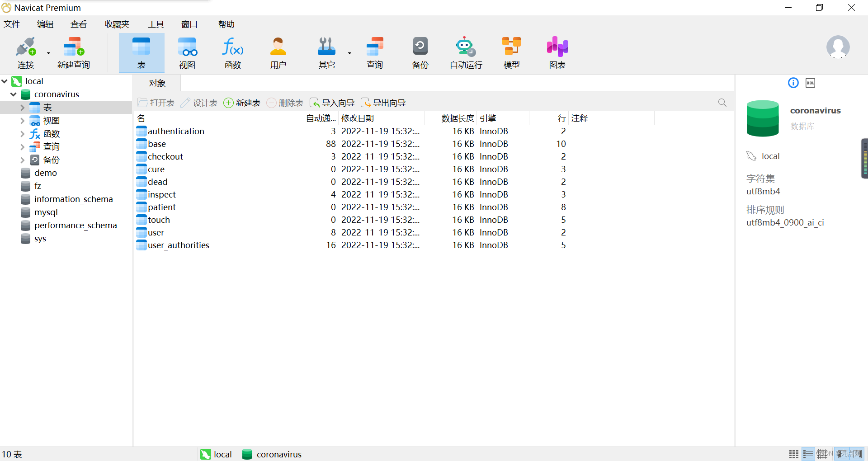Expand the 备份 tree node
The width and height of the screenshot is (868, 461).
[x=22, y=160]
